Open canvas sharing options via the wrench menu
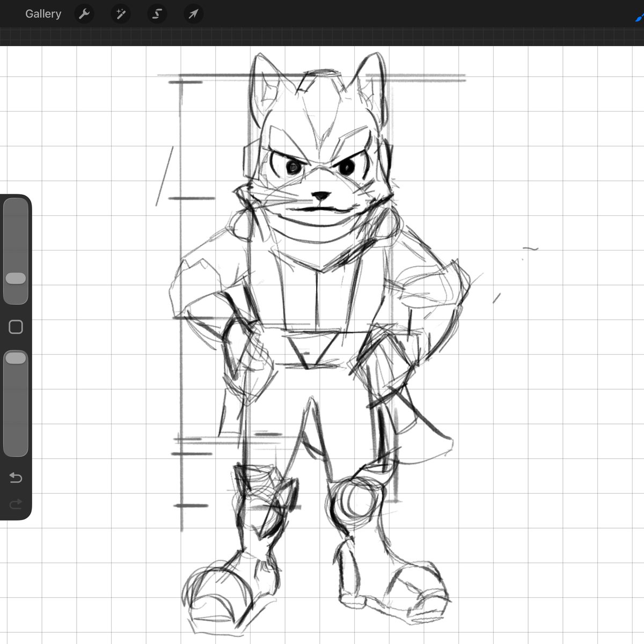The width and height of the screenshot is (644, 644). pos(84,14)
